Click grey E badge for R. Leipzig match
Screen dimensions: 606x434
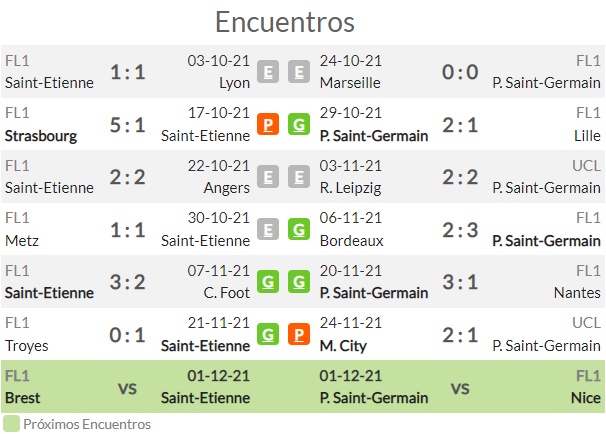(x=299, y=177)
